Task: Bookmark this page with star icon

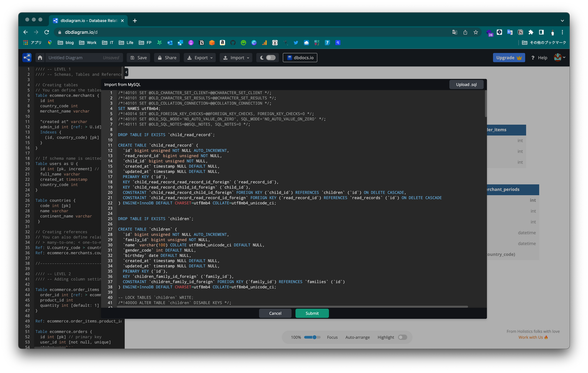Action: click(x=476, y=32)
